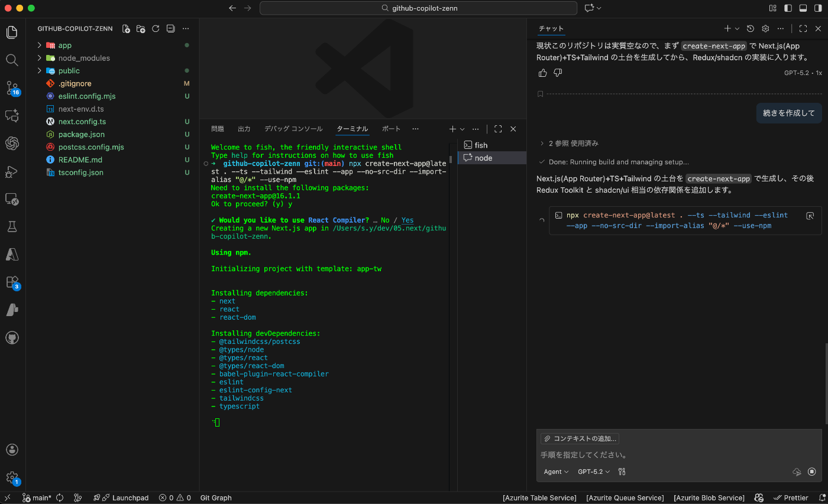
Task: Select the ターミナル panel tab
Action: pos(352,129)
